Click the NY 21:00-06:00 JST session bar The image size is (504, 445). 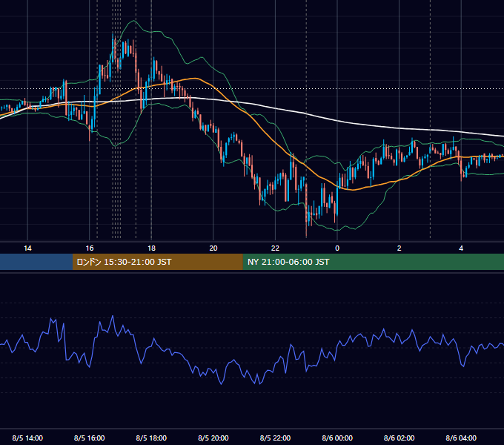373,262
